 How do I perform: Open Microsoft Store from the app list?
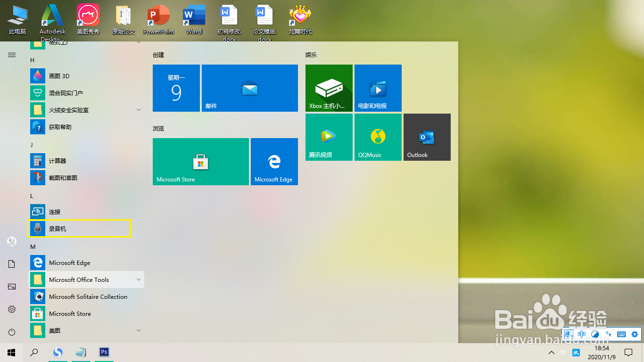[87, 313]
